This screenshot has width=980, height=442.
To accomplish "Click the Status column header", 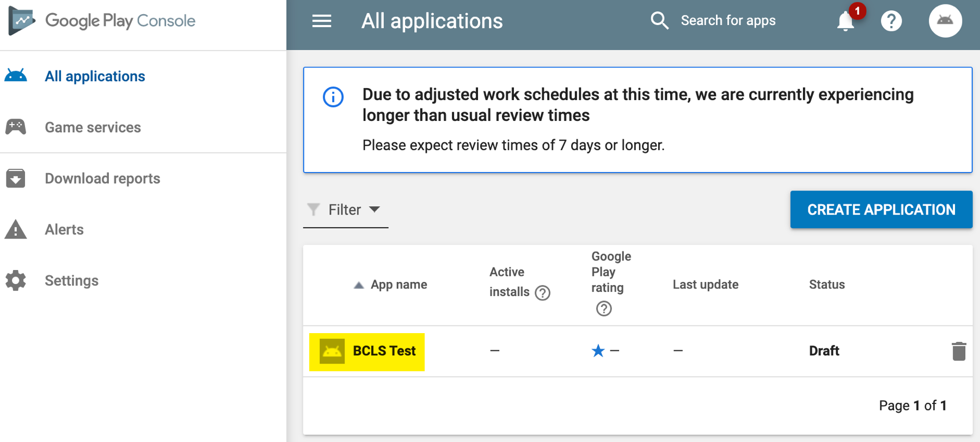I will coord(826,285).
